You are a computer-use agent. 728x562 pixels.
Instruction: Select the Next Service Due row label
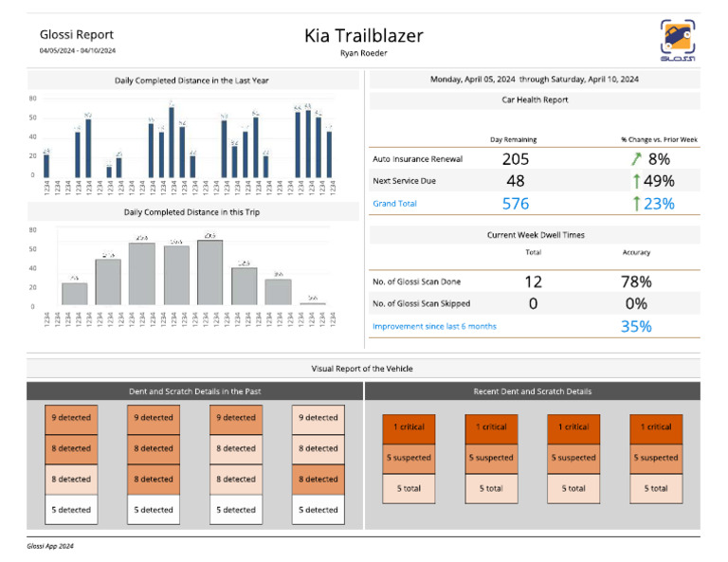coord(405,181)
